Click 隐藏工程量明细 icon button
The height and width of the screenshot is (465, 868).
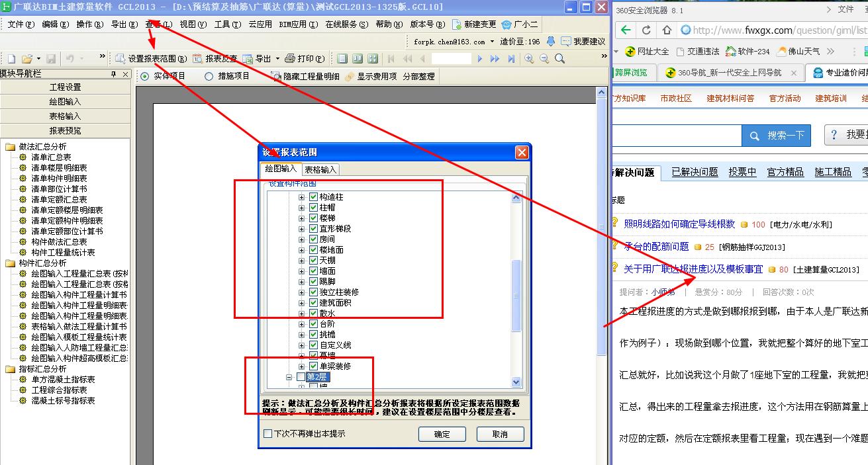coord(276,77)
